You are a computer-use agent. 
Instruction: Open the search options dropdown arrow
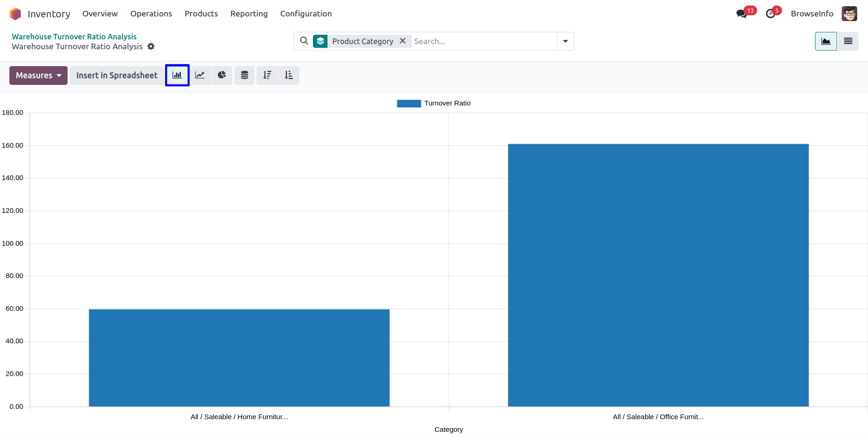click(565, 41)
